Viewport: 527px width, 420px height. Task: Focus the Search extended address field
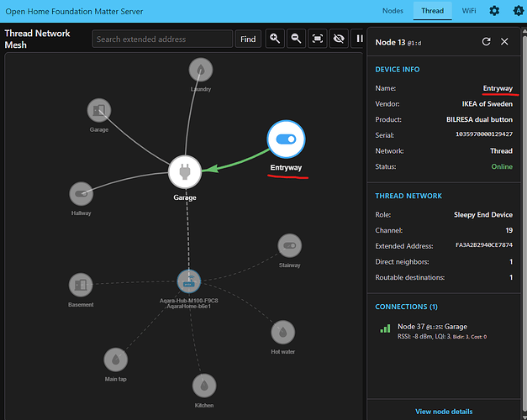point(162,39)
